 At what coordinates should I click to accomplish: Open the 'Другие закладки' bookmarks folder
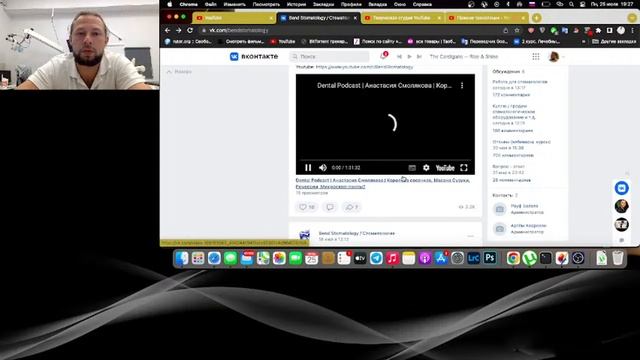click(x=614, y=41)
